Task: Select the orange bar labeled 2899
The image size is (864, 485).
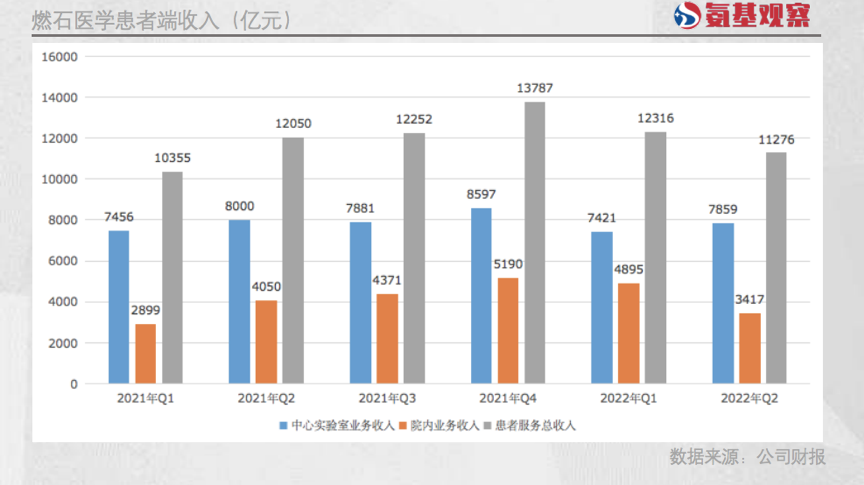Action: click(146, 353)
